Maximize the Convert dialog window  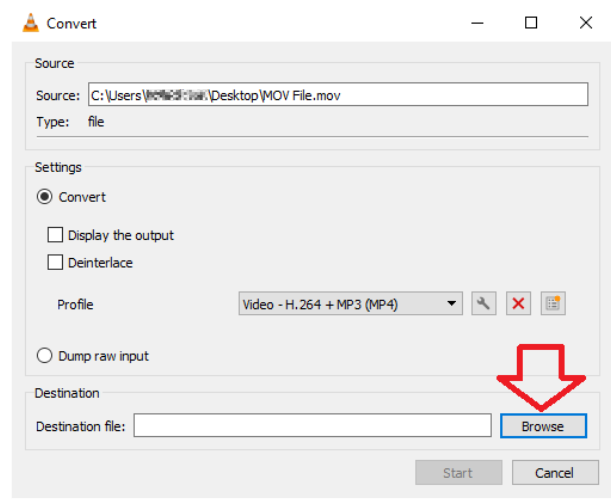(x=531, y=23)
